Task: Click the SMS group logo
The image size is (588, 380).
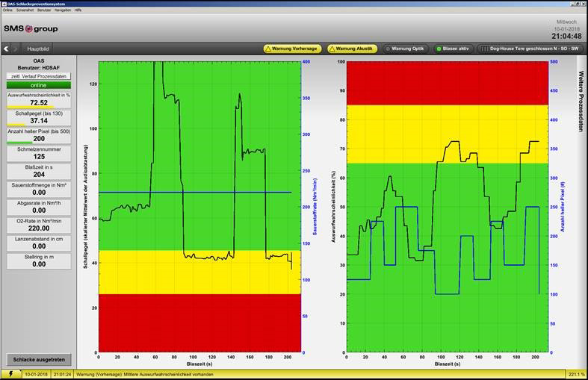Action: [31, 29]
